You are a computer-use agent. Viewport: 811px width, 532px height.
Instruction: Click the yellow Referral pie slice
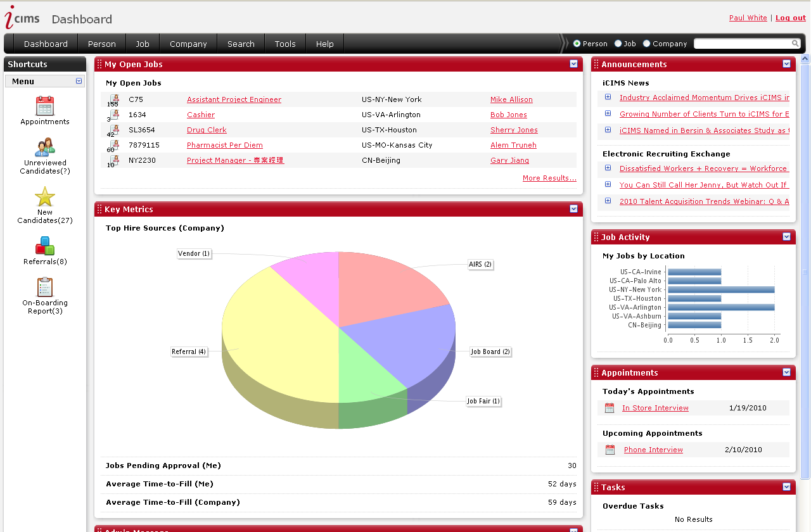pos(272,336)
